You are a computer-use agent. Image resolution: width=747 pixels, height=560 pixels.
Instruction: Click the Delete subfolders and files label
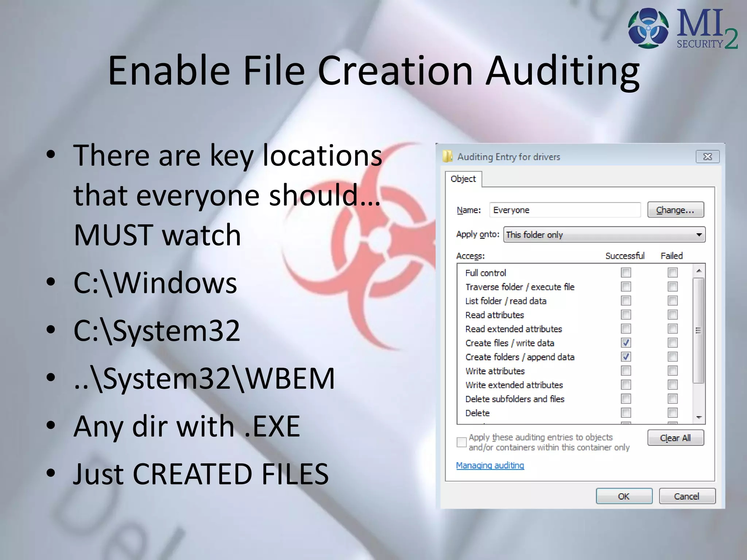click(x=515, y=399)
